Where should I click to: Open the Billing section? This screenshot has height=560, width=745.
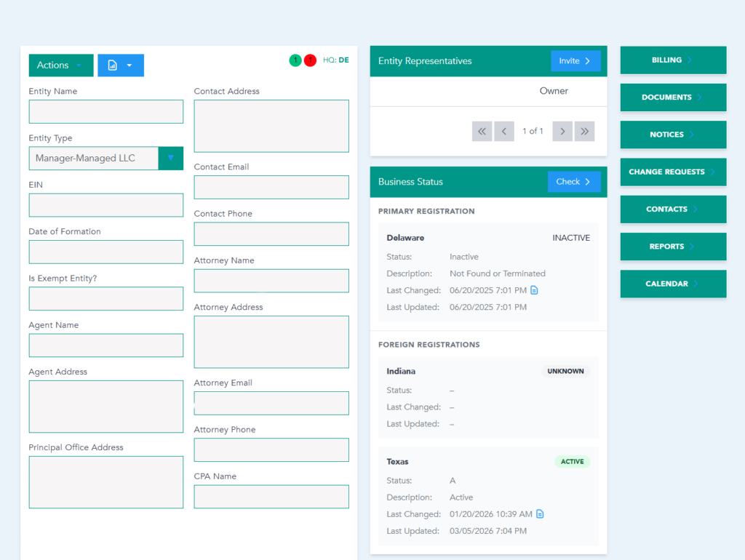click(x=673, y=60)
